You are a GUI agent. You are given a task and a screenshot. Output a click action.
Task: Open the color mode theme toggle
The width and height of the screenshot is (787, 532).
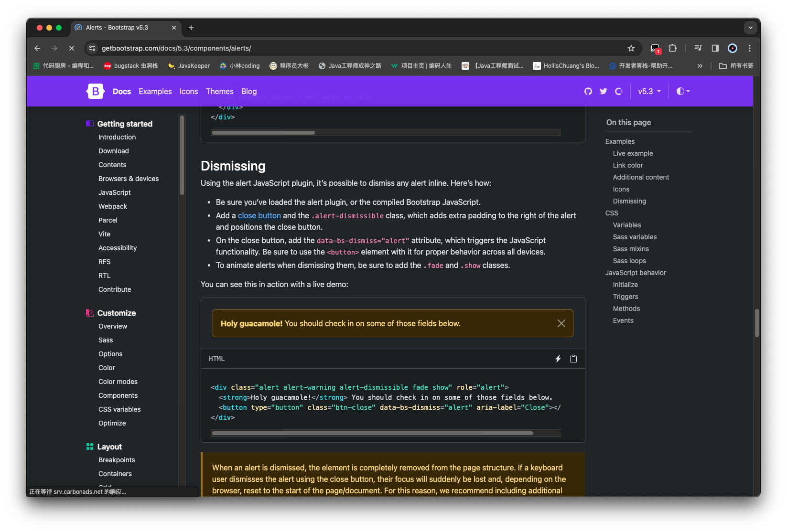tap(683, 91)
